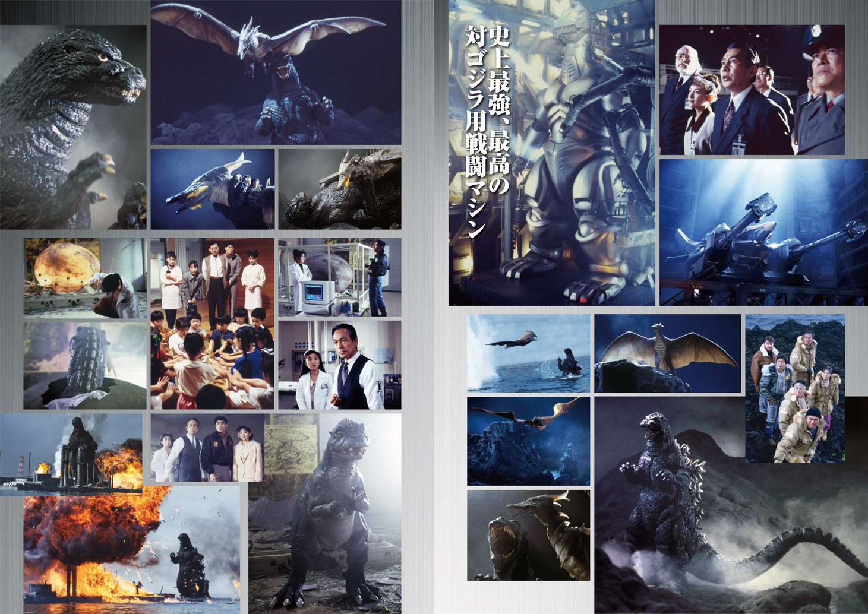Click the large Godzilla face close-up photo
868x614 pixels.
coord(72,126)
